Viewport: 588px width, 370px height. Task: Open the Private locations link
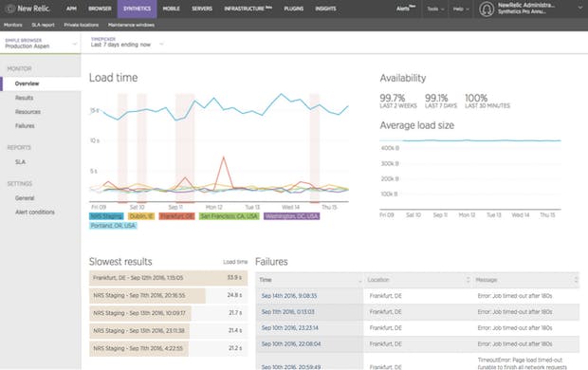[x=81, y=25]
